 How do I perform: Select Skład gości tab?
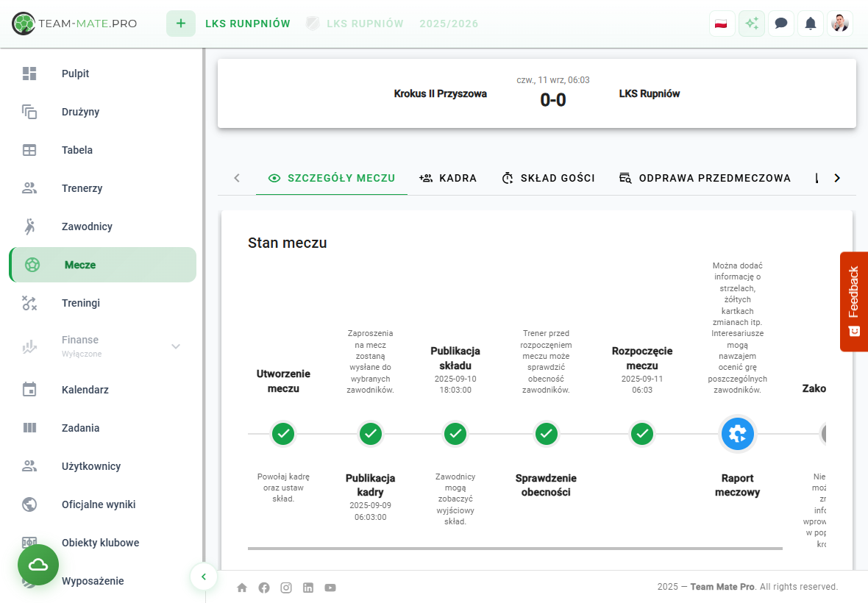pyautogui.click(x=548, y=178)
